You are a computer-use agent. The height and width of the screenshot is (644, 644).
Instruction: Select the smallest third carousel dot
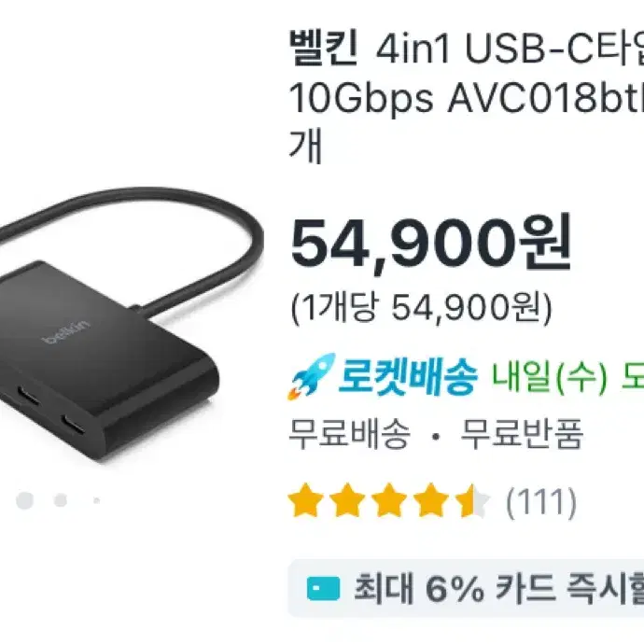(96, 500)
